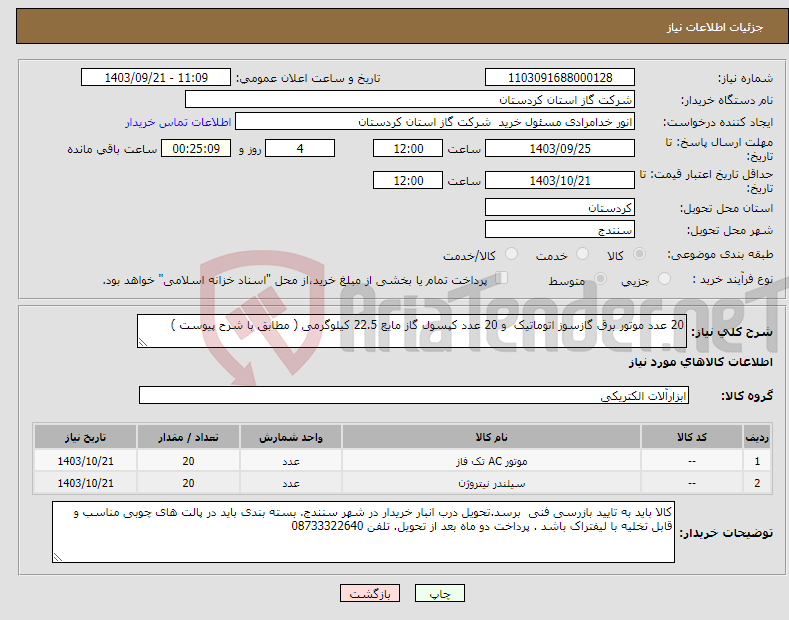This screenshot has width=789, height=620.
Task: Click the شرح کلی نیاز description text area
Action: point(412,331)
